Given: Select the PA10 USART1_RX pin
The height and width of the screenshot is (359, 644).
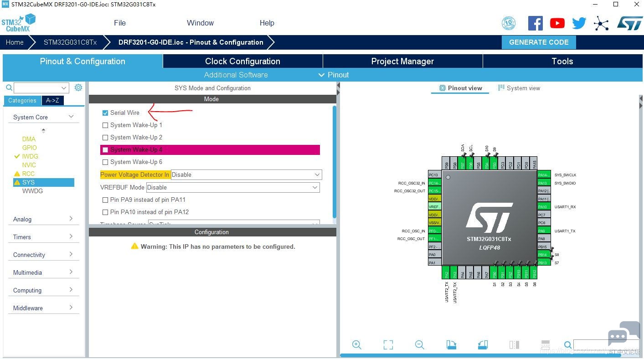Looking at the screenshot, I should pos(544,207).
